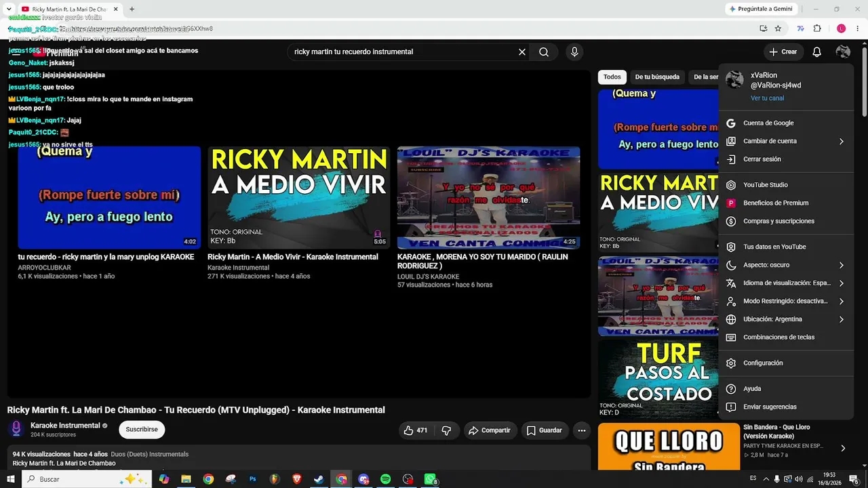Choose Cerrar sesión in account menu
The height and width of the screenshot is (488, 868).
786,159
